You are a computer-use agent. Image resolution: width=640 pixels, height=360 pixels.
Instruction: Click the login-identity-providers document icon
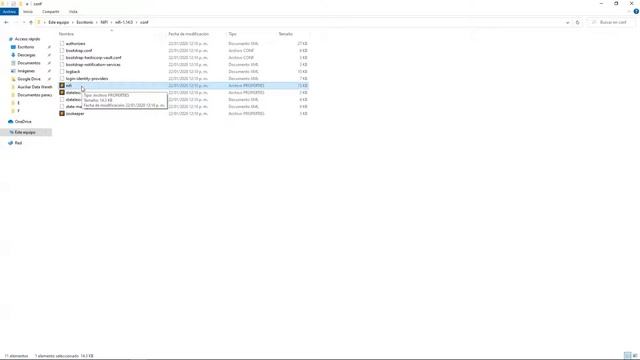pyautogui.click(x=62, y=78)
